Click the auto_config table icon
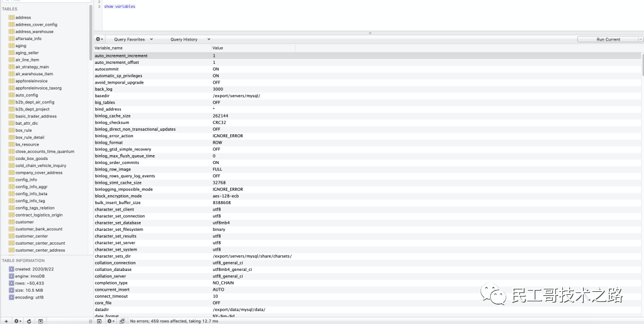The width and height of the screenshot is (644, 324). coord(11,95)
